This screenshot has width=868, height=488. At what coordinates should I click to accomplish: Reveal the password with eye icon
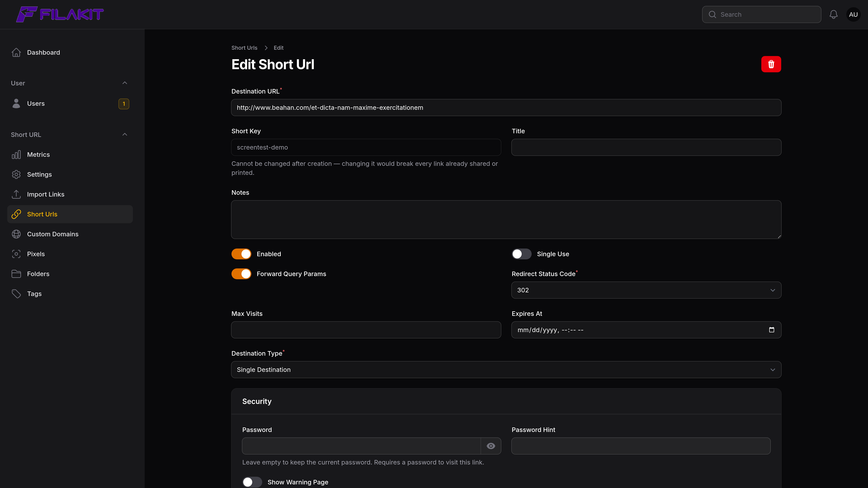[x=491, y=446]
